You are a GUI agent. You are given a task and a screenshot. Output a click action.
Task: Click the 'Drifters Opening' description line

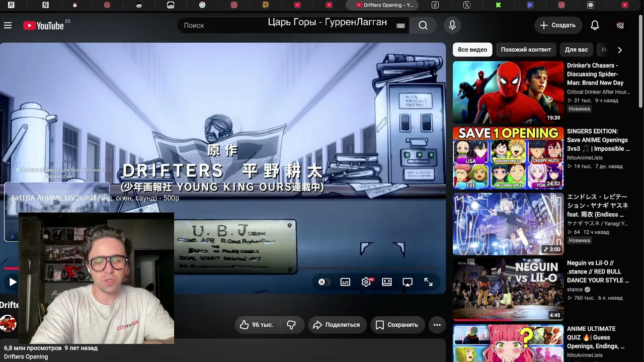pyautogui.click(x=26, y=356)
